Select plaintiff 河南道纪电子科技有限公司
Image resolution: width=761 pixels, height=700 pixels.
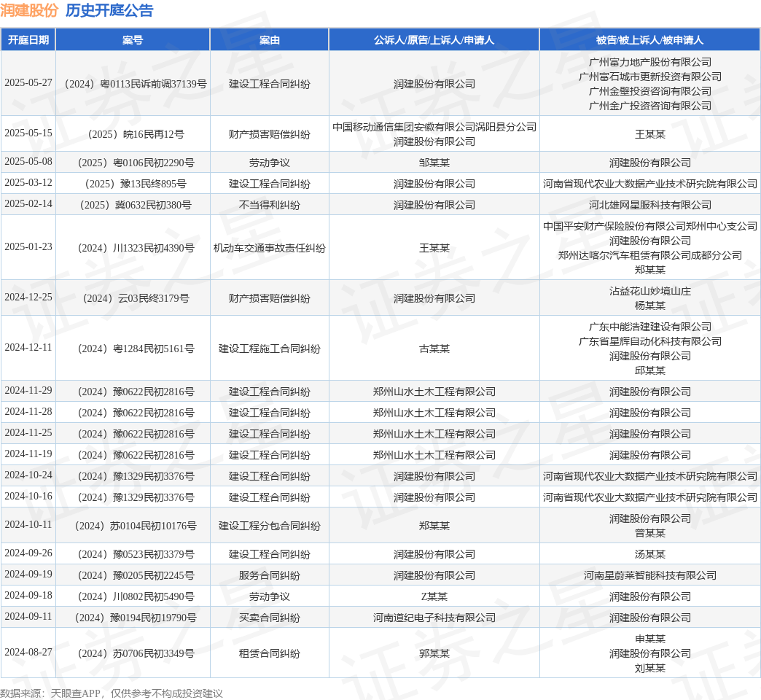[x=434, y=618]
